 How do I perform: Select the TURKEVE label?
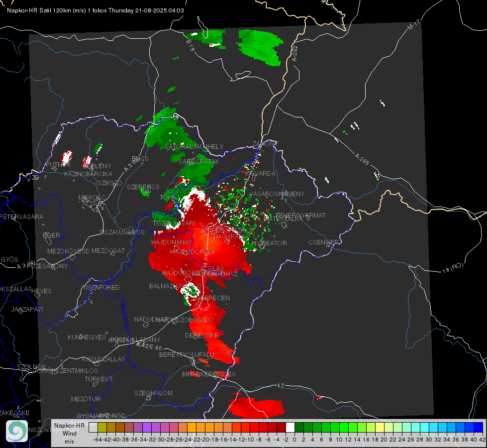[x=99, y=379]
